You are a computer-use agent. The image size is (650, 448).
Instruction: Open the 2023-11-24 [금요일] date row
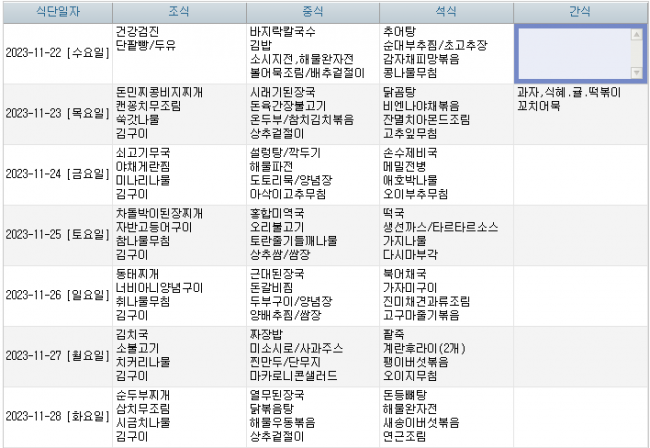(56, 174)
